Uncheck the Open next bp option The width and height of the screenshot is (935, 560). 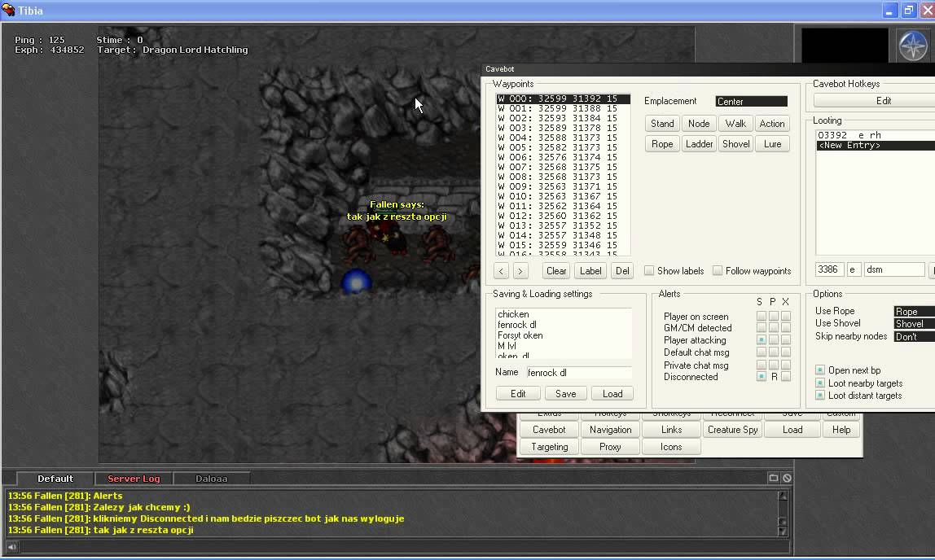tap(820, 370)
